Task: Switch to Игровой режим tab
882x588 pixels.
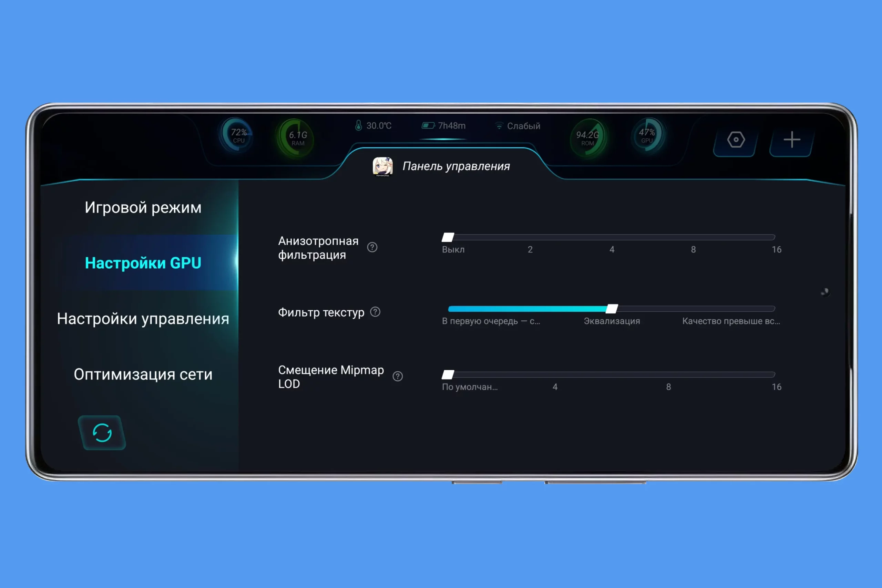Action: pos(143,207)
